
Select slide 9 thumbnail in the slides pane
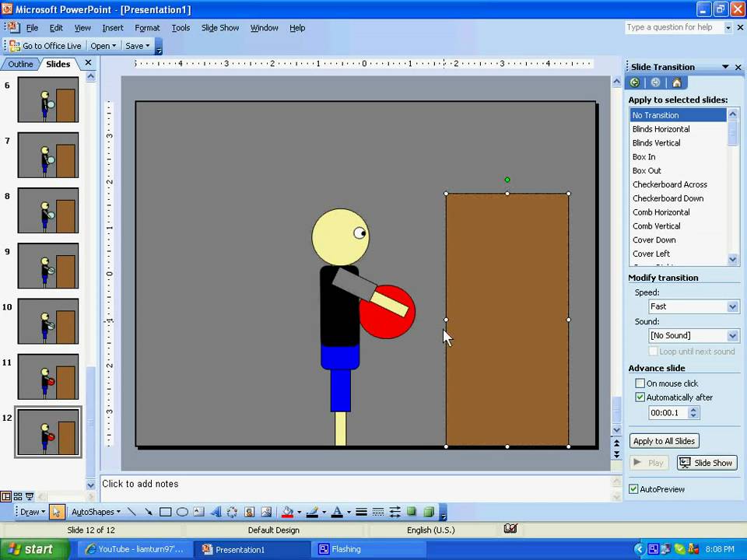point(47,267)
